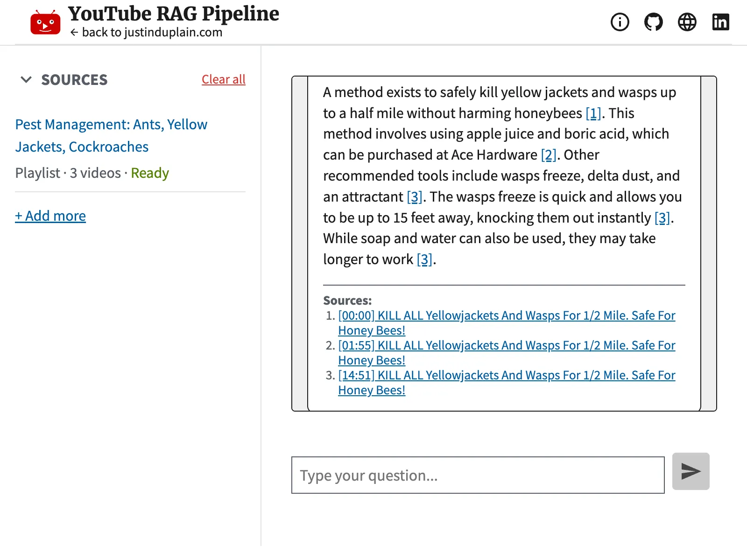
Task: Click citation [3] after attractant
Action: coord(414,196)
